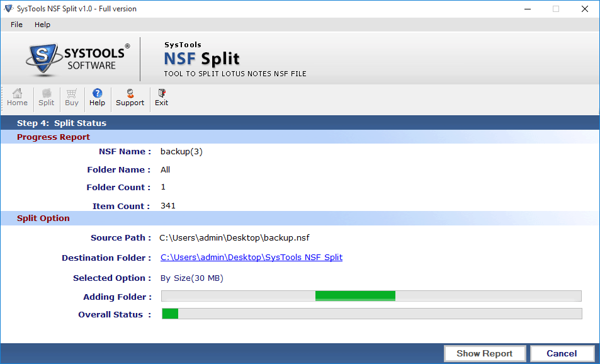Screen dimensions: 600x364
Task: Minimize the NSF Split window
Action: pos(528,9)
